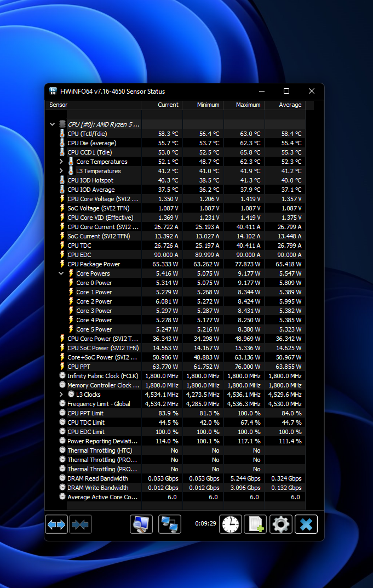Collapse the CPU [#0] AMD Ryzen 5 group

click(x=53, y=124)
